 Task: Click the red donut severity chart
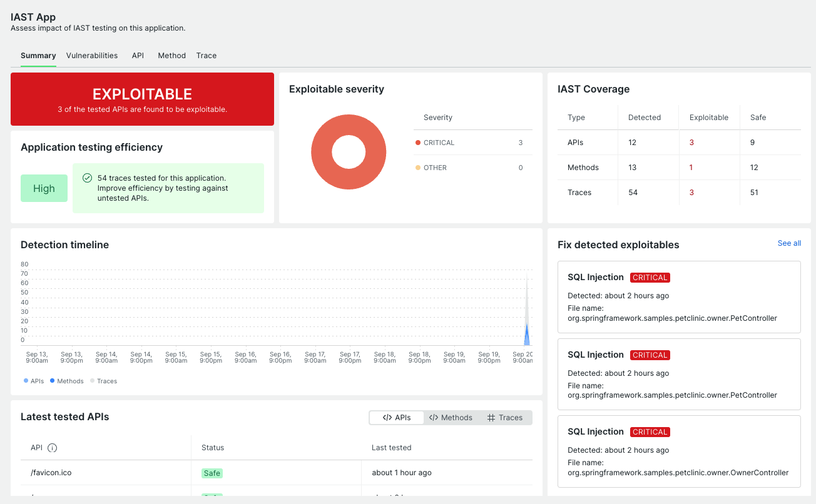(x=349, y=152)
